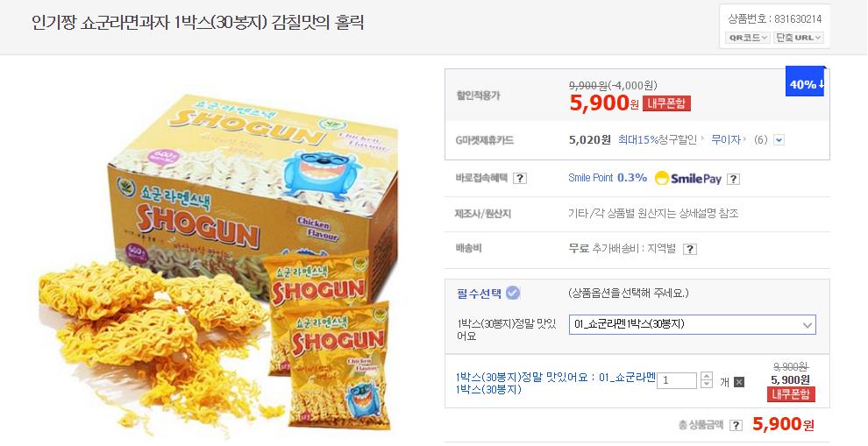Click the 필수선택 check mark icon
The width and height of the screenshot is (868, 446).
coord(513,293)
